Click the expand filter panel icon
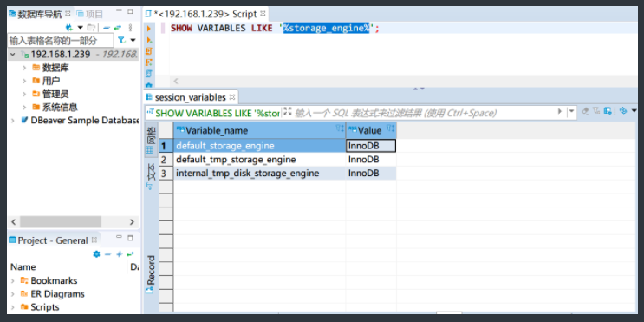 click(x=288, y=112)
